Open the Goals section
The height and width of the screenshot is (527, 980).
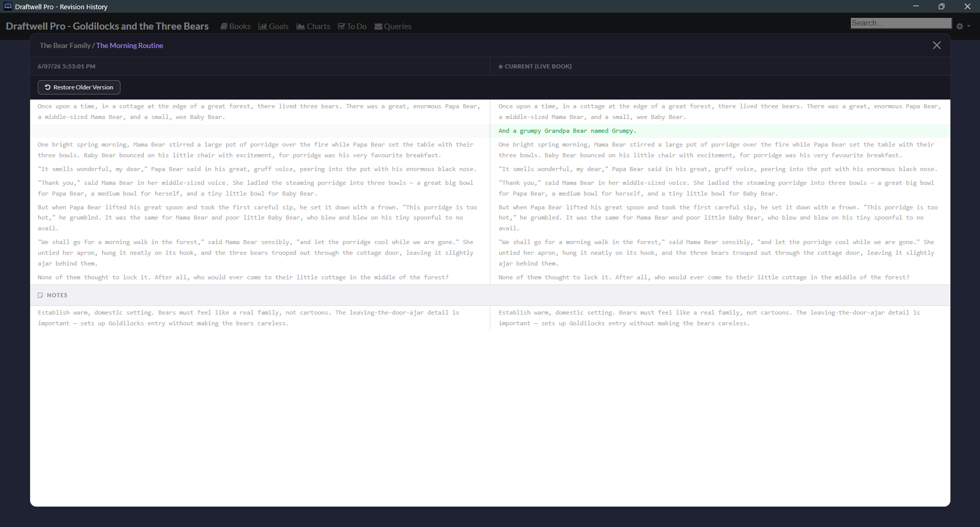[x=273, y=27]
